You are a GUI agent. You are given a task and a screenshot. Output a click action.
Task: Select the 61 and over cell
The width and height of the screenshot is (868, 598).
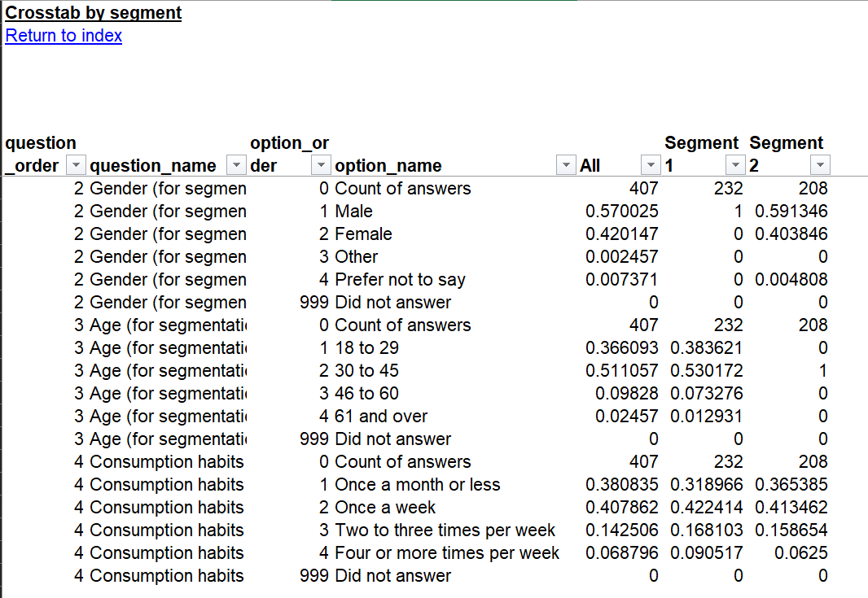(381, 417)
